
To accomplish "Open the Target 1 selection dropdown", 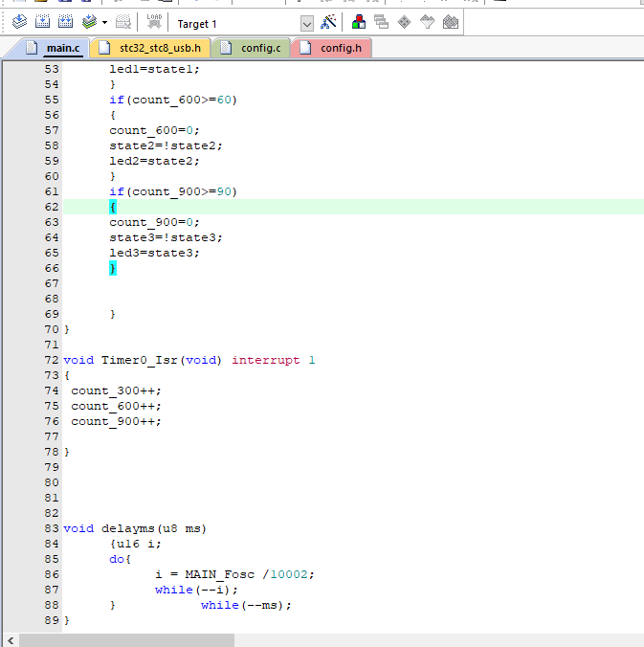I will (307, 24).
